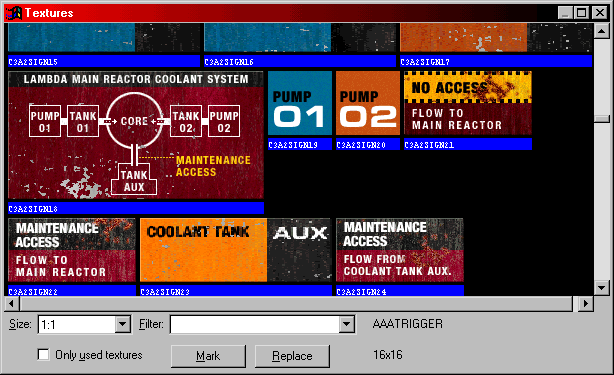The width and height of the screenshot is (614, 375).
Task: Click the Replace button
Action: tap(292, 356)
